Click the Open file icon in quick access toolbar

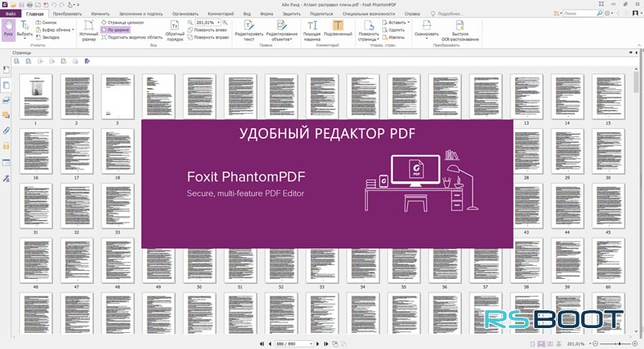tap(14, 5)
